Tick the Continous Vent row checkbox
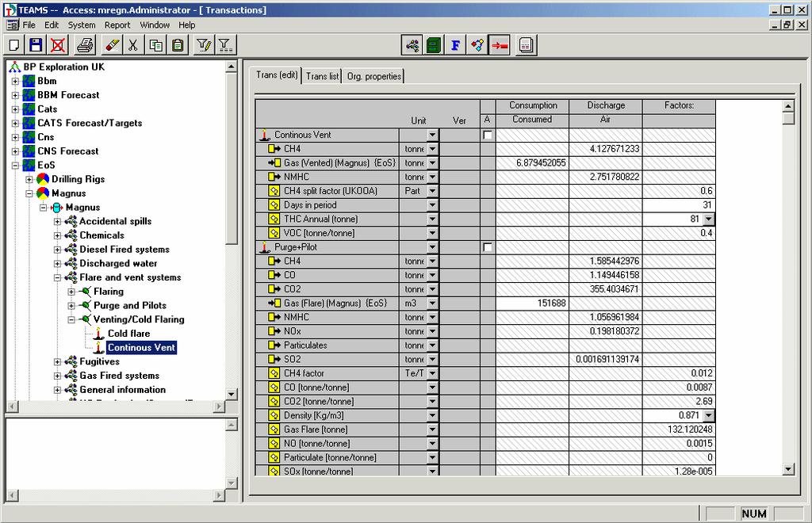The width and height of the screenshot is (812, 523). 488,135
